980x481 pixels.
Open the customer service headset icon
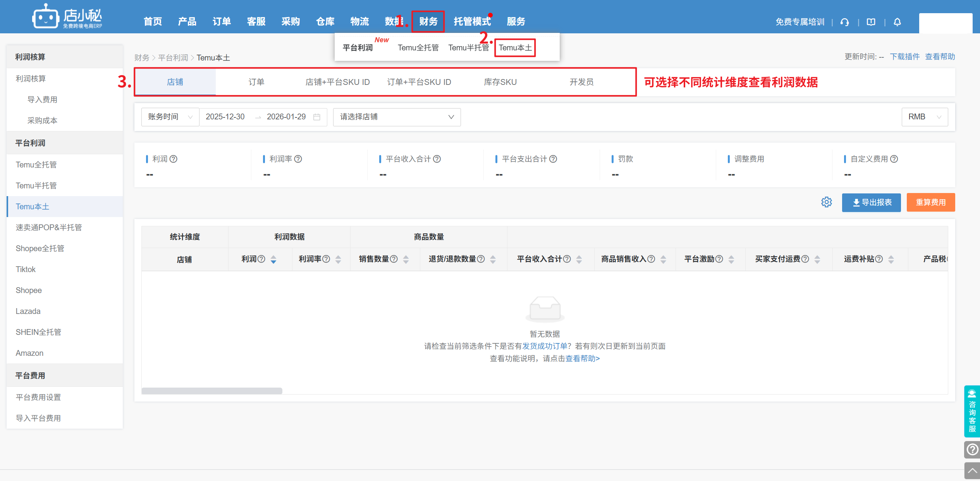pos(845,22)
